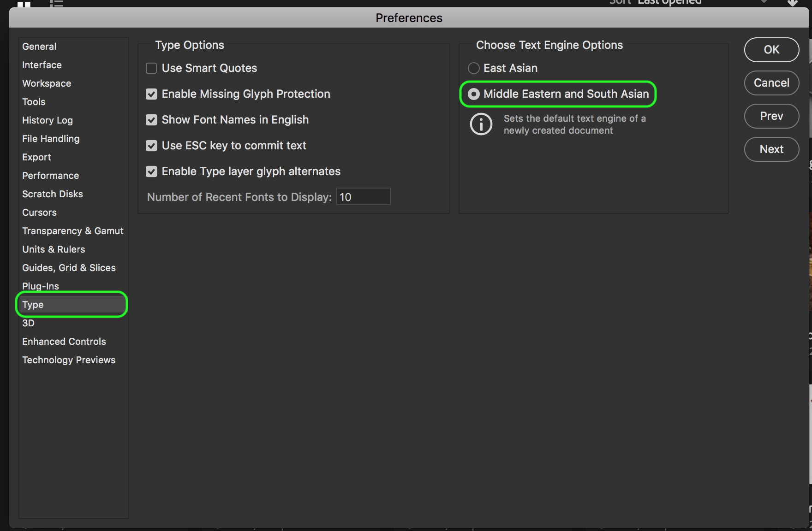Disable Use ESC key to commit text

(x=151, y=146)
